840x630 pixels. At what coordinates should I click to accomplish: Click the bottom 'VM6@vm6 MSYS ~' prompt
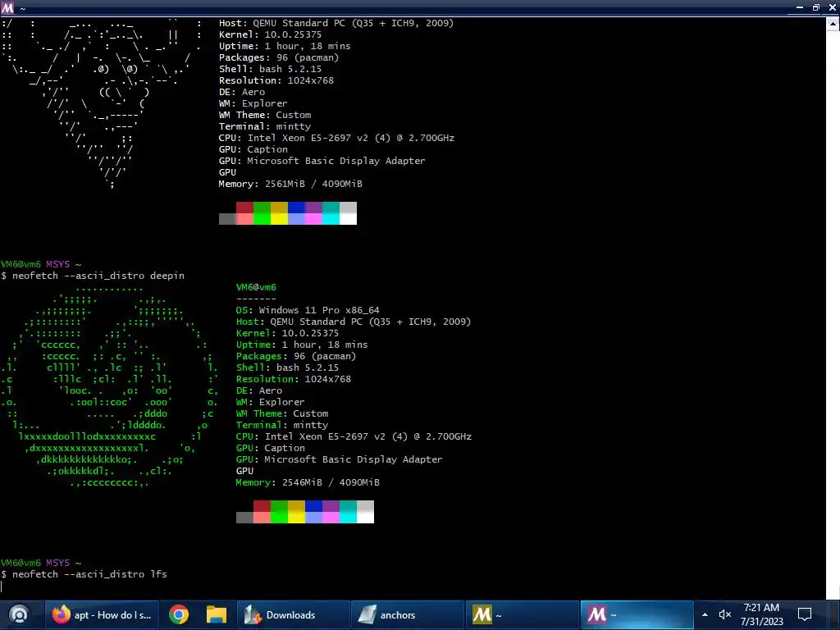coord(41,563)
